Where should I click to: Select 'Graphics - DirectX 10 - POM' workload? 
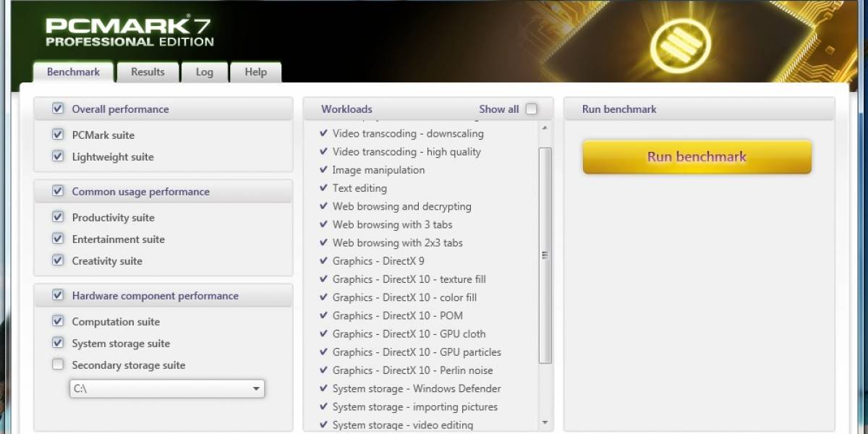(x=397, y=315)
